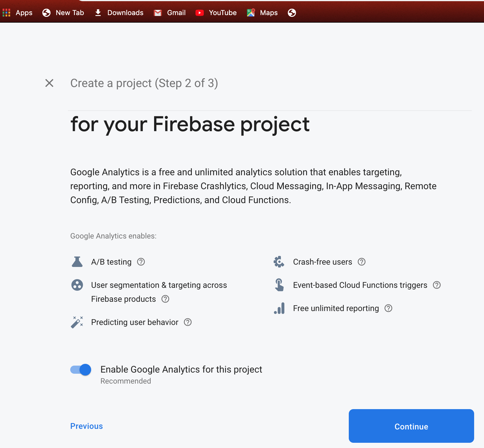Open the Gmail bookmark
The image size is (484, 448).
coord(170,13)
